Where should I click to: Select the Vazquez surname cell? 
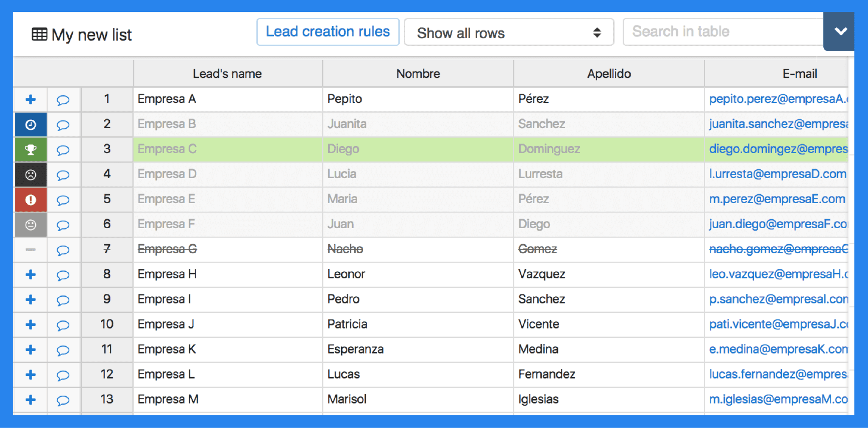click(x=609, y=274)
